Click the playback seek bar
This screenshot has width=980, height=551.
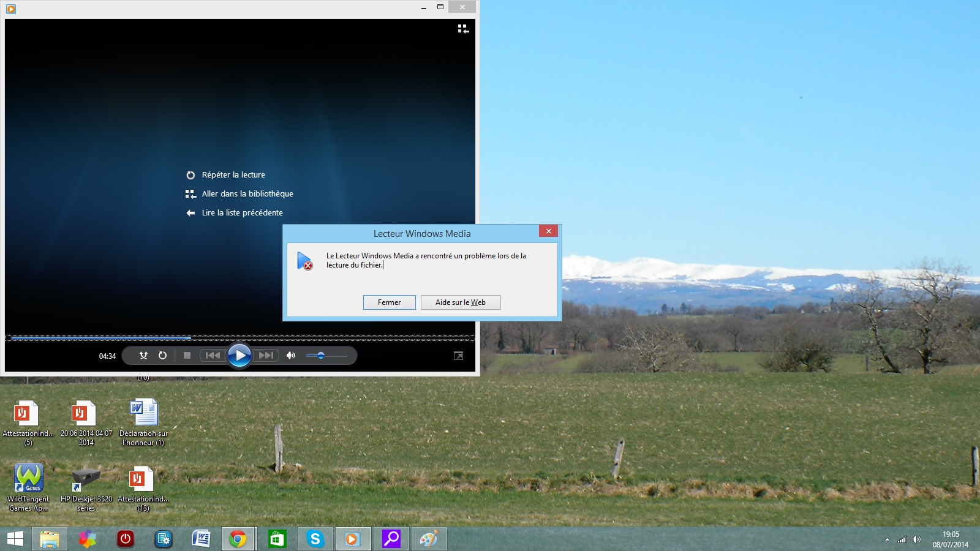click(240, 337)
